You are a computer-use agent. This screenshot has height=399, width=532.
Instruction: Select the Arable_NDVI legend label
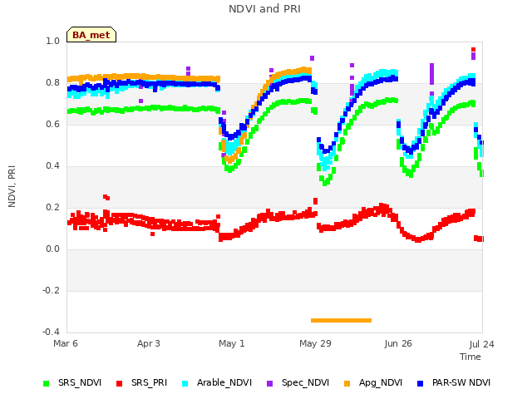(224, 382)
